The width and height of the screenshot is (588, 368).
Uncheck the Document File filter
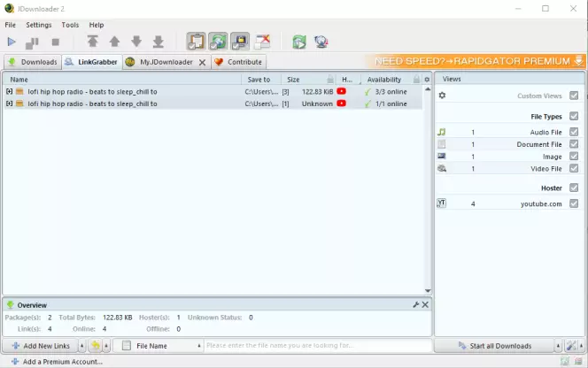point(574,144)
